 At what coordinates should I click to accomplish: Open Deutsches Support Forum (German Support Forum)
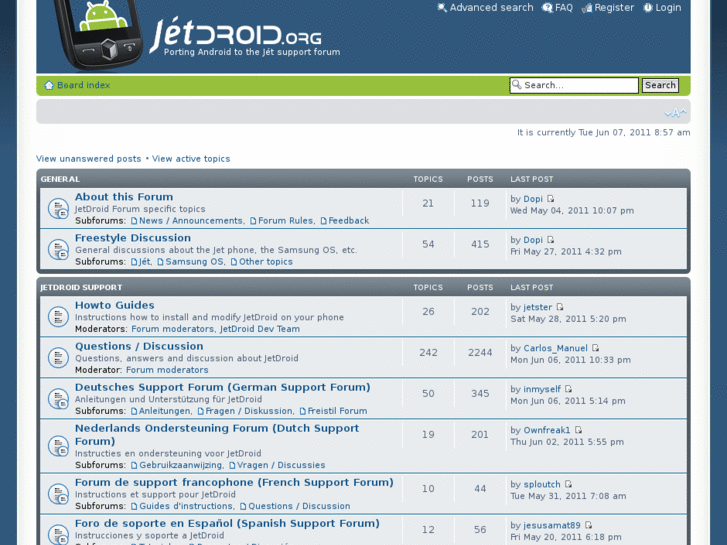(223, 387)
